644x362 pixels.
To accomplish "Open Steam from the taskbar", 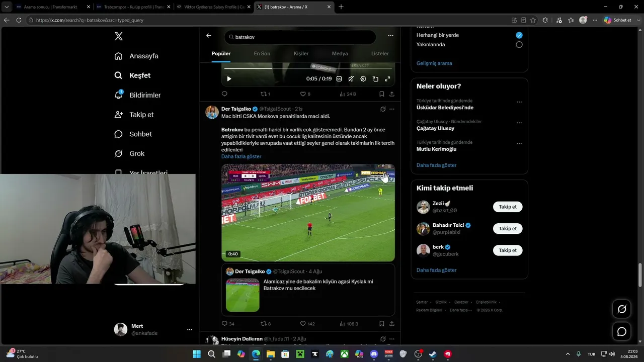I will [433, 354].
